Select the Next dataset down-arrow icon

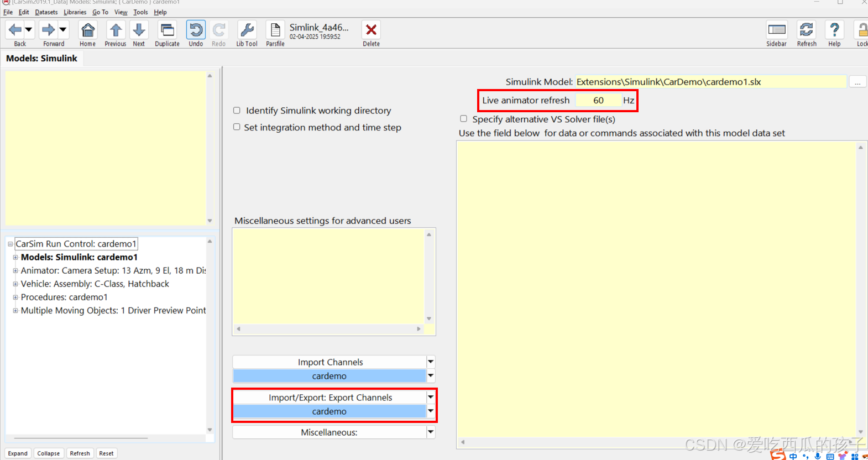(139, 30)
